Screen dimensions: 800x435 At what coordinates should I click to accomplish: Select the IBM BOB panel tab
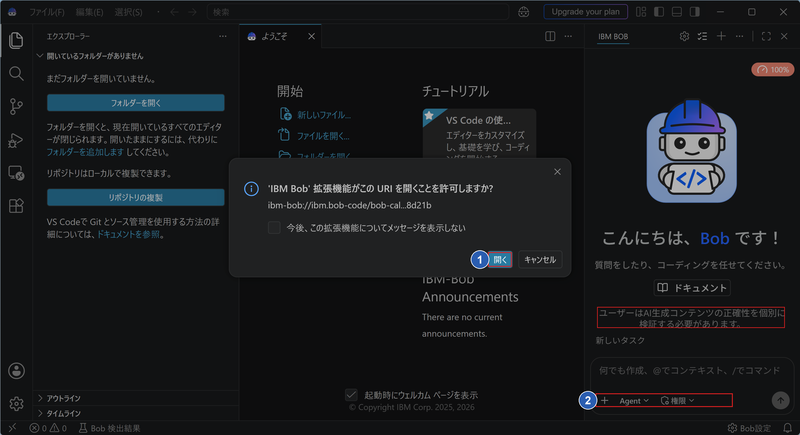[x=613, y=36]
